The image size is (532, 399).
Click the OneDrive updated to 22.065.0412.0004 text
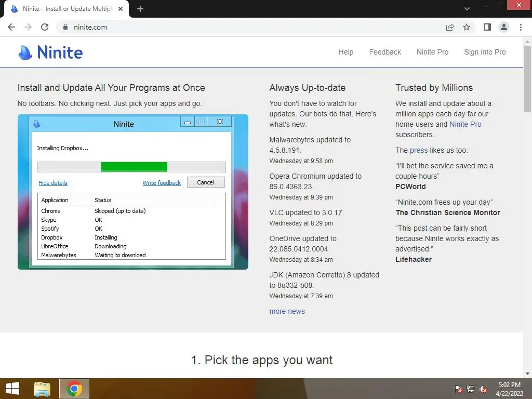click(x=303, y=244)
